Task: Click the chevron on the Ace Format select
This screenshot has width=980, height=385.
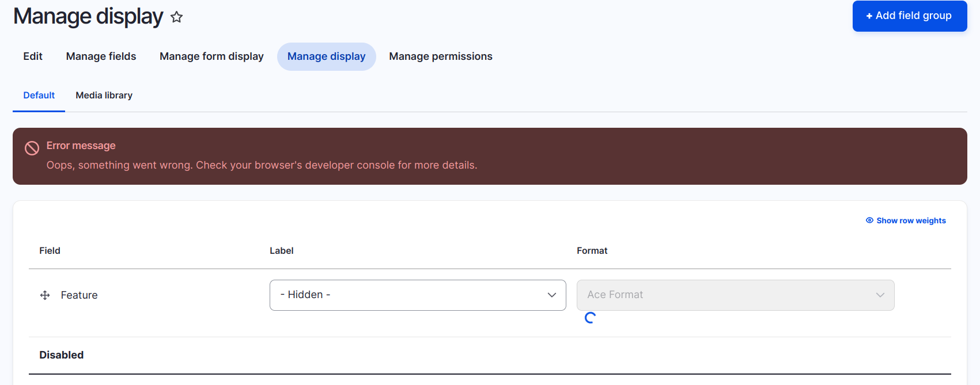Action: (x=880, y=295)
